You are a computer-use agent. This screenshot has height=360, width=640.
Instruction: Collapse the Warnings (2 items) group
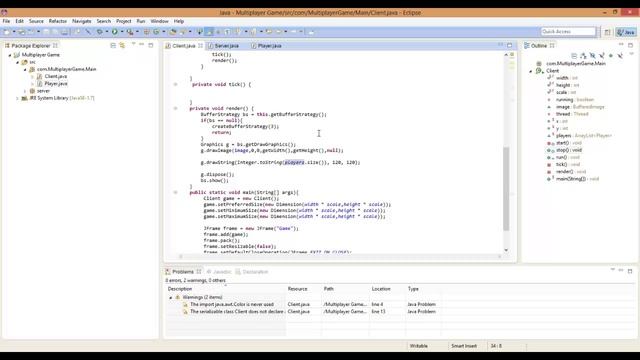point(171,298)
